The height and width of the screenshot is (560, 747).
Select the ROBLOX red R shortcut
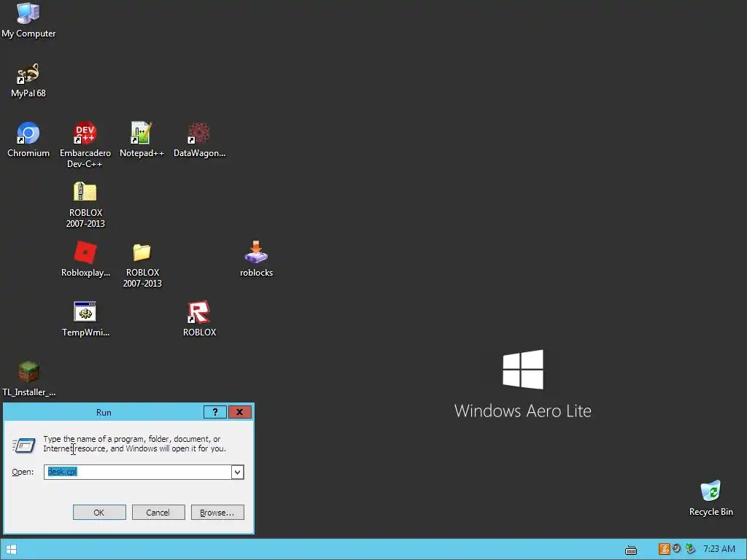click(x=198, y=312)
